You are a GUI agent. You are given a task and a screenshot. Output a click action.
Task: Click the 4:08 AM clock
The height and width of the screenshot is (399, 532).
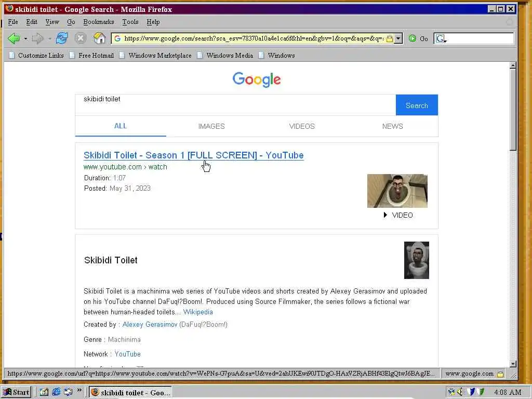[508, 392]
